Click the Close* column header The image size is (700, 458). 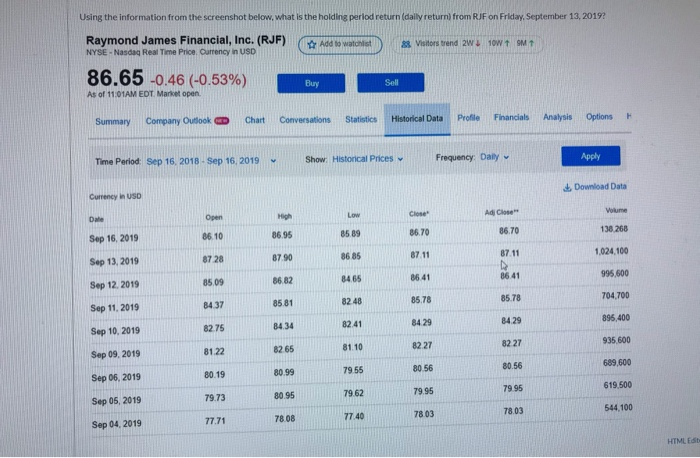pyautogui.click(x=419, y=214)
